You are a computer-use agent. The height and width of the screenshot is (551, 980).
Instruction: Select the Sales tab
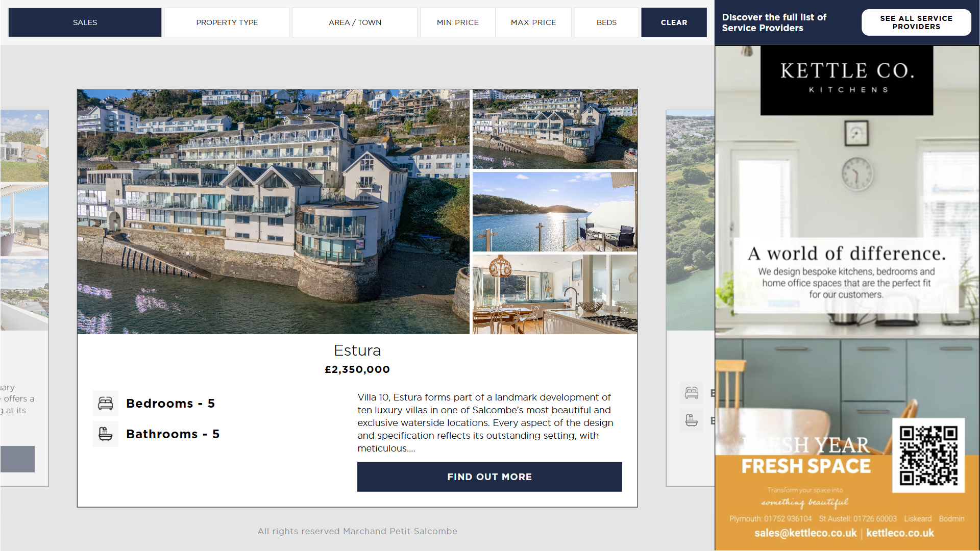coord(85,22)
